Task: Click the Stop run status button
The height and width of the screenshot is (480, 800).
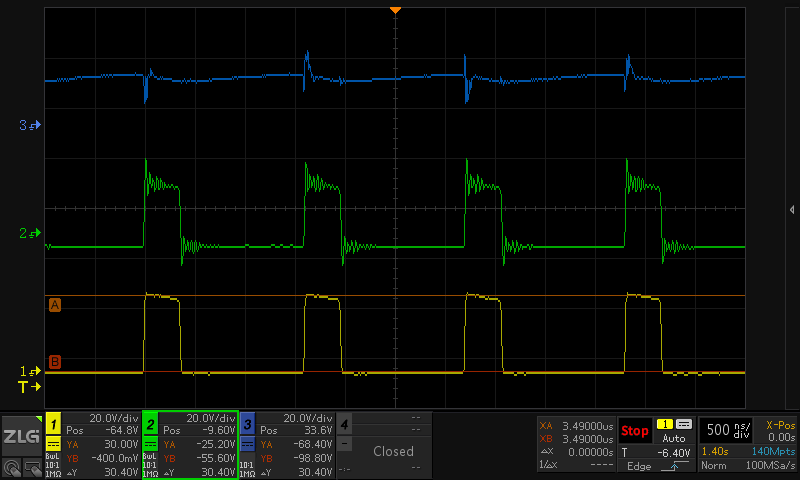Action: coord(635,431)
